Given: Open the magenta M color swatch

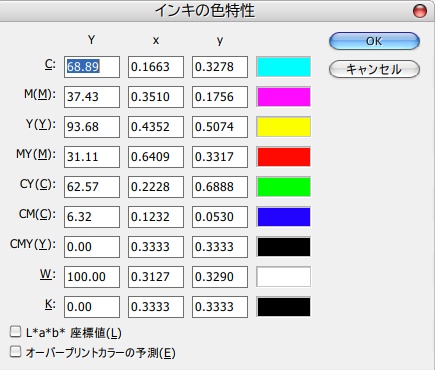Looking at the screenshot, I should pos(284,97).
